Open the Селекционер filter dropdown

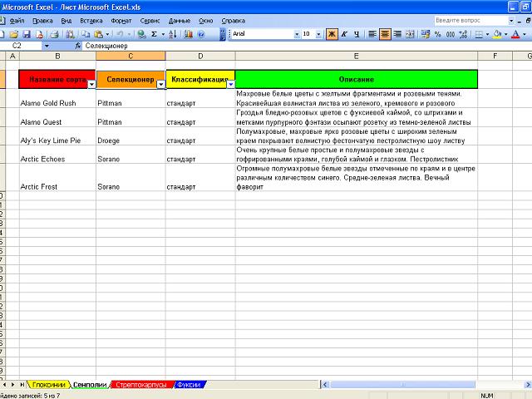click(160, 84)
